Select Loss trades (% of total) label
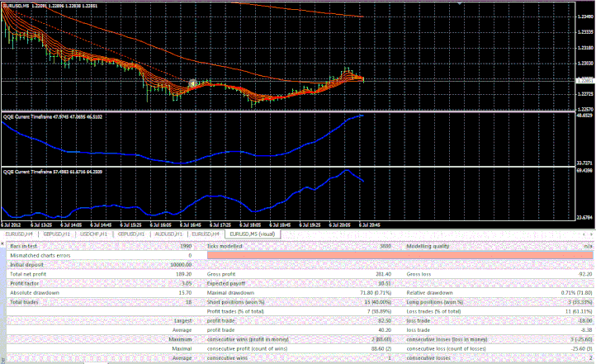The height and width of the screenshot is (364, 596). pos(433,311)
